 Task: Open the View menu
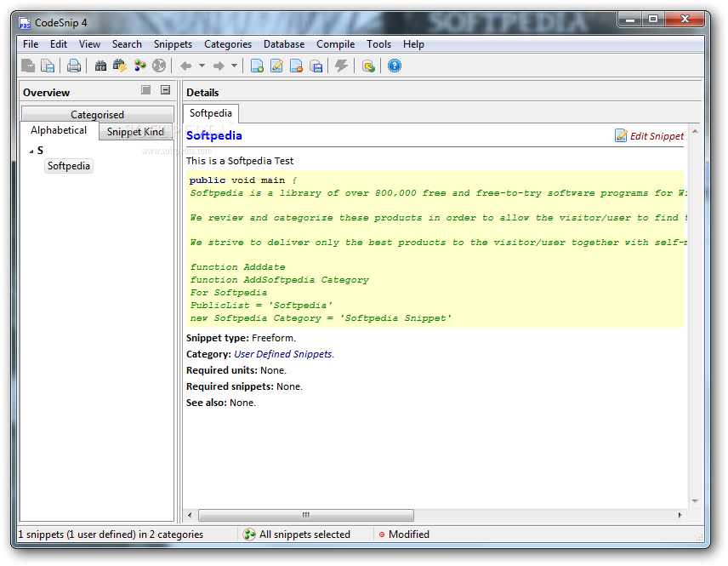coord(89,44)
